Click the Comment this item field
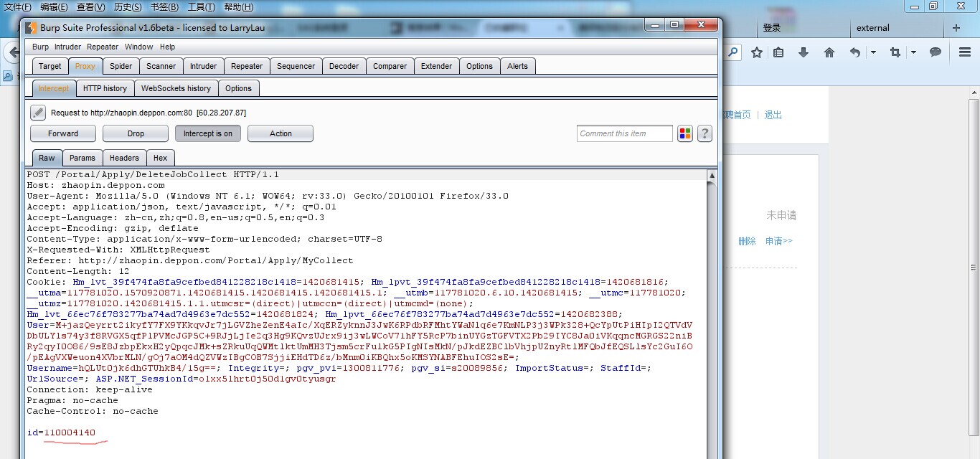This screenshot has width=980, height=459. [625, 133]
